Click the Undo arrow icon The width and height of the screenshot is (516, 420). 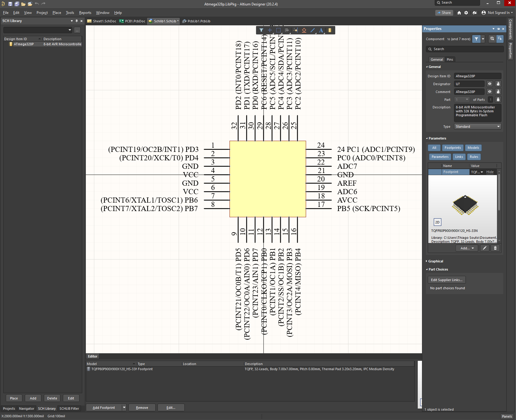pyautogui.click(x=37, y=4)
